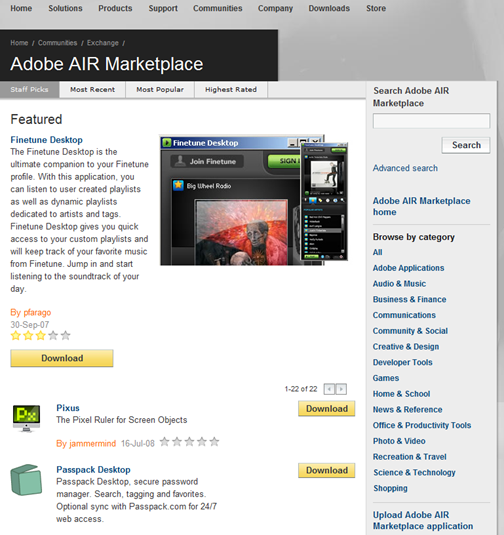
Task: Click author link pfarago
Action: pos(37,312)
